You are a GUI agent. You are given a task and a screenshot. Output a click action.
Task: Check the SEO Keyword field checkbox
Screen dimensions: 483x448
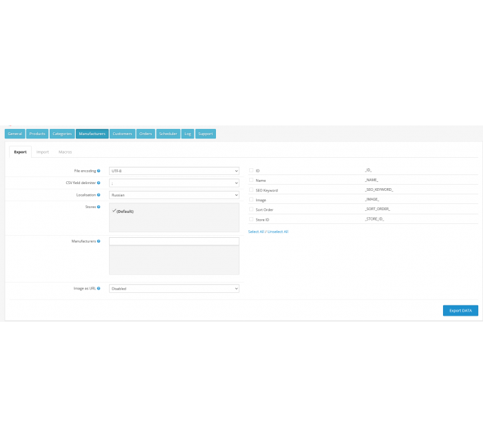click(251, 190)
